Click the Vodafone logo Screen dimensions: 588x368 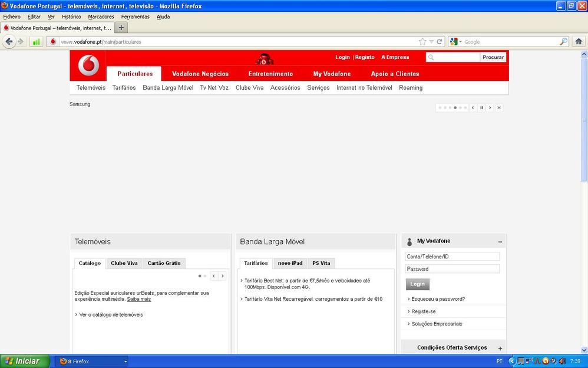point(87,64)
